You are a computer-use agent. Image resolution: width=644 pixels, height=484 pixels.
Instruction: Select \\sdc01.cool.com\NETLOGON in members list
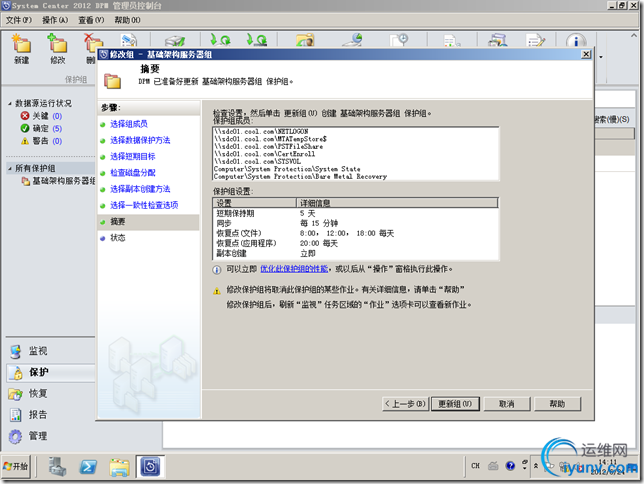[261, 131]
